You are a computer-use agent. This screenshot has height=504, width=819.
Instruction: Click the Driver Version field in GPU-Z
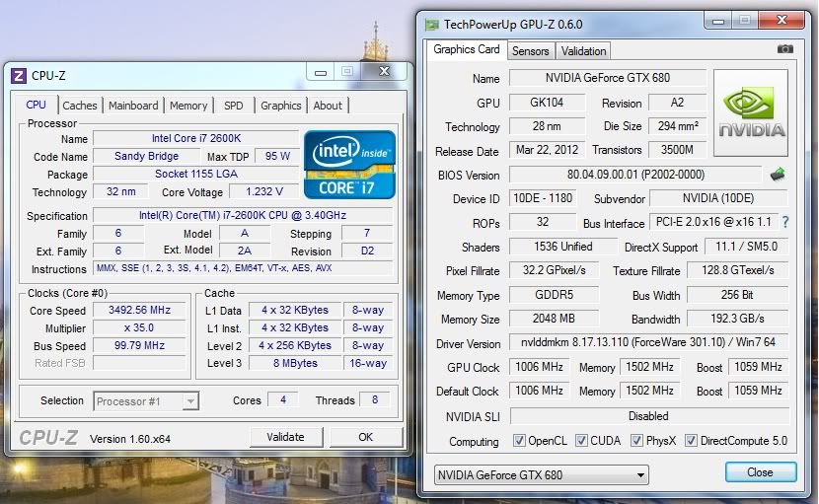(648, 342)
